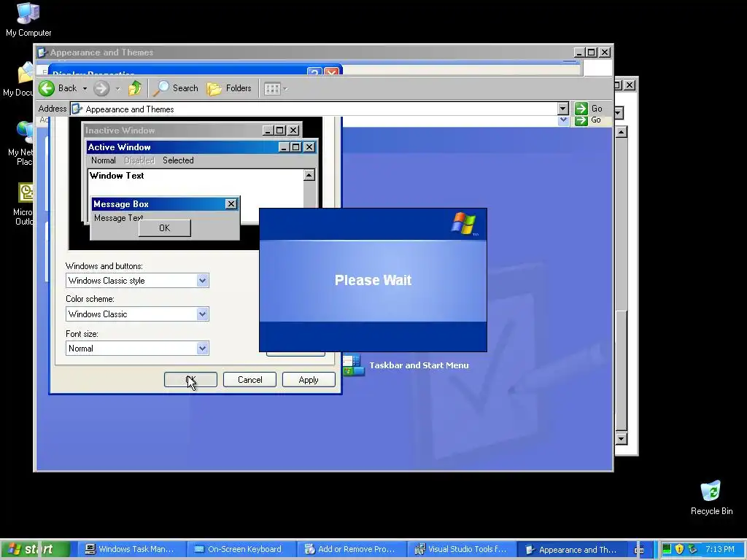Open the Start menu
This screenshot has height=560, width=747.
coord(36,549)
